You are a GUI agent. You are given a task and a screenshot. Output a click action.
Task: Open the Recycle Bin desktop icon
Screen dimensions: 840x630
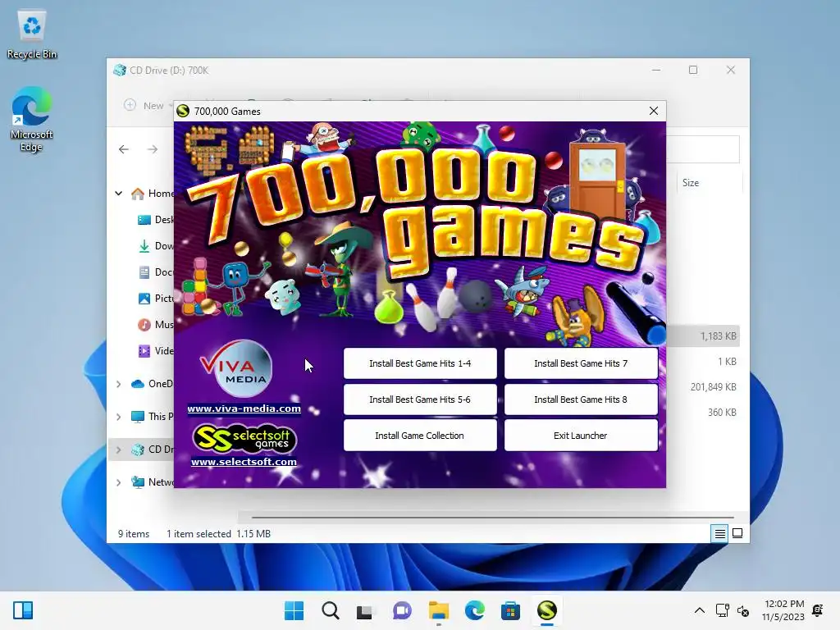tap(32, 35)
